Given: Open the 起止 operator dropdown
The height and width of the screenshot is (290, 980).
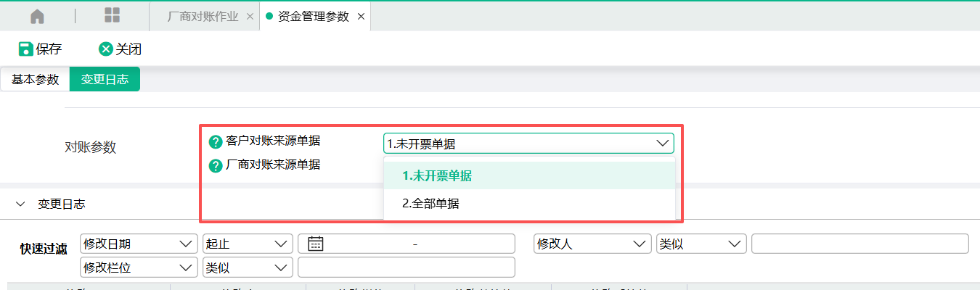Looking at the screenshot, I should pyautogui.click(x=248, y=244).
